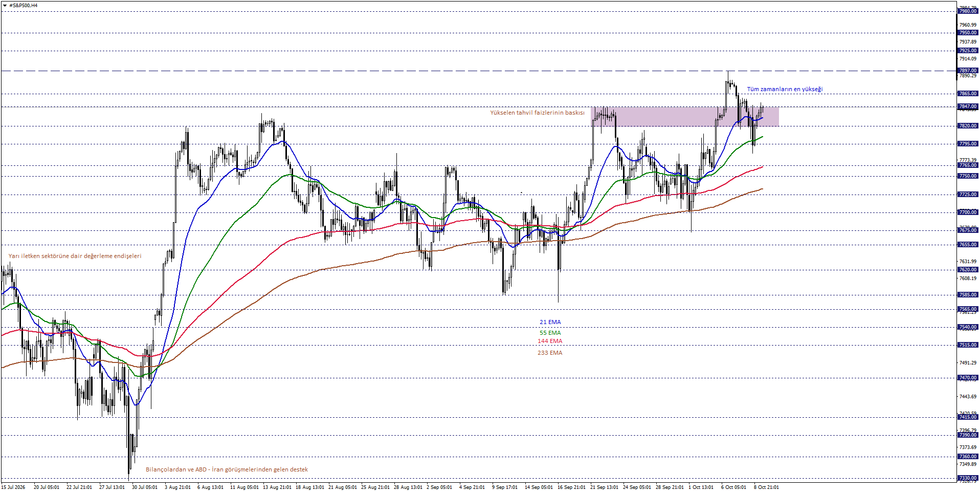Click the 7540.00 price level tag
Screen dimensions: 980x493
[968, 327]
